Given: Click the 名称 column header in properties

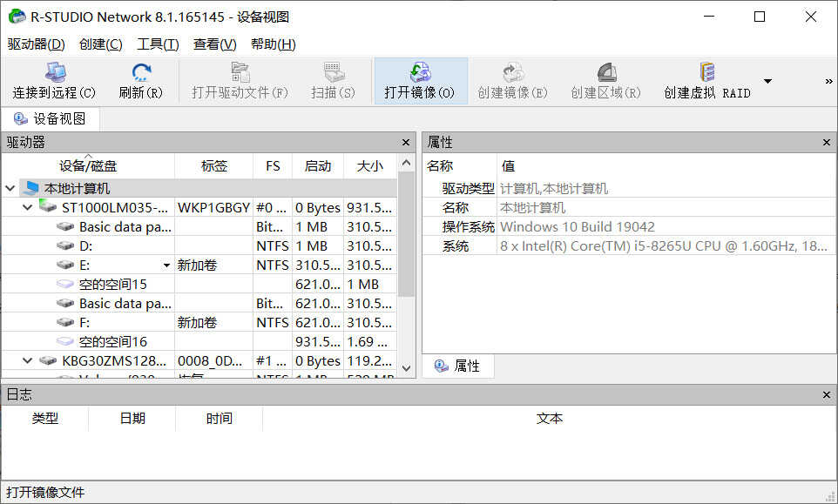Looking at the screenshot, I should coord(460,166).
